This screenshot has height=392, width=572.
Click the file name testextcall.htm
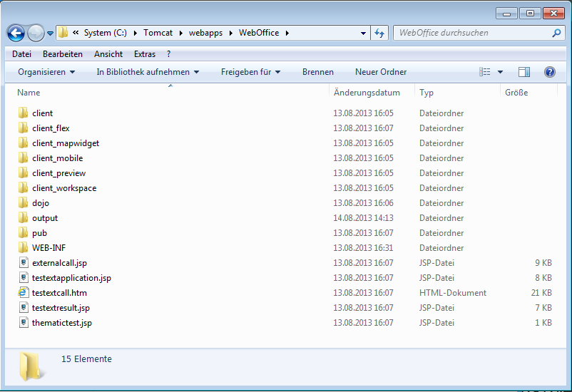[x=59, y=293]
